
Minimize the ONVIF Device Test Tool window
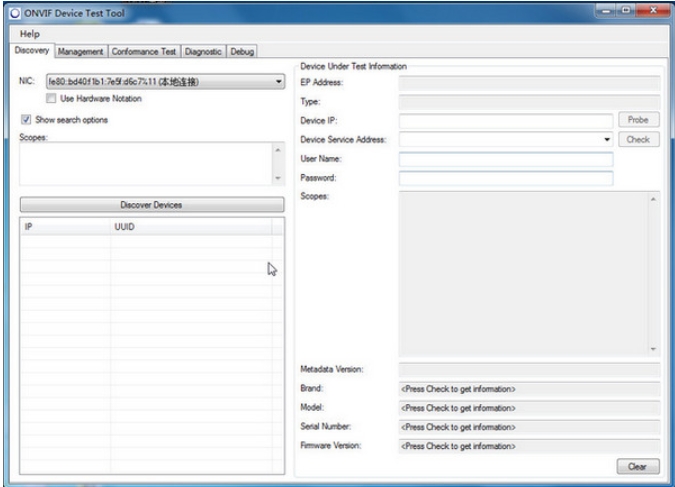point(606,10)
